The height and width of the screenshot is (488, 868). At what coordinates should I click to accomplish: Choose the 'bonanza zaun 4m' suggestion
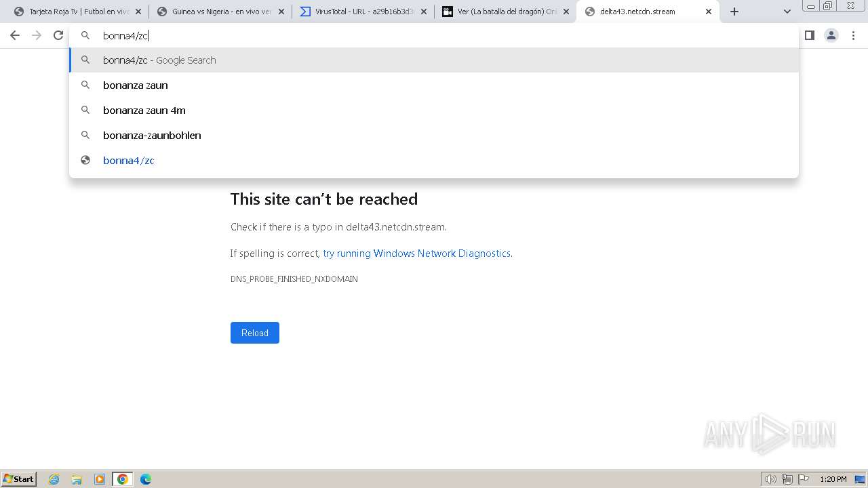pyautogui.click(x=434, y=110)
